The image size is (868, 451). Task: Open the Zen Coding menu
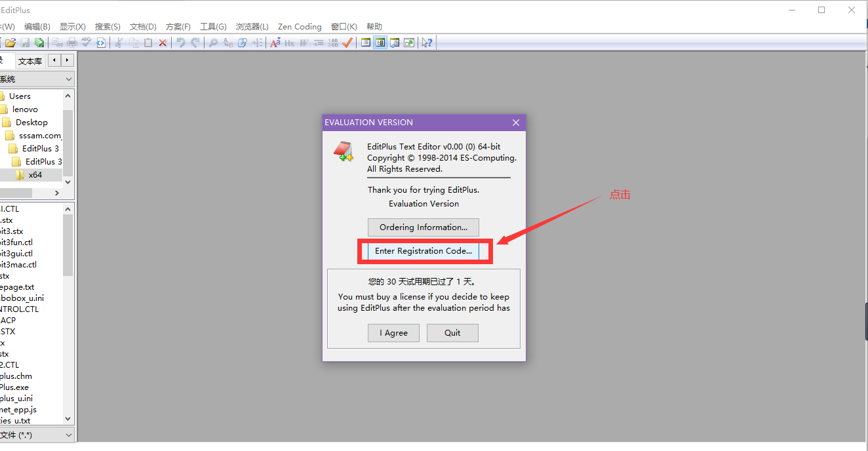[300, 27]
